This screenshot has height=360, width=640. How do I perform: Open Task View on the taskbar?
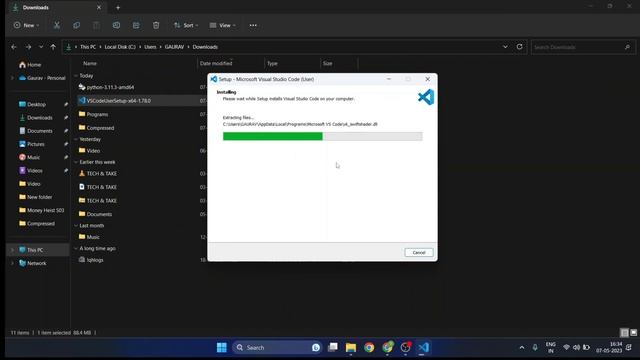[333, 347]
